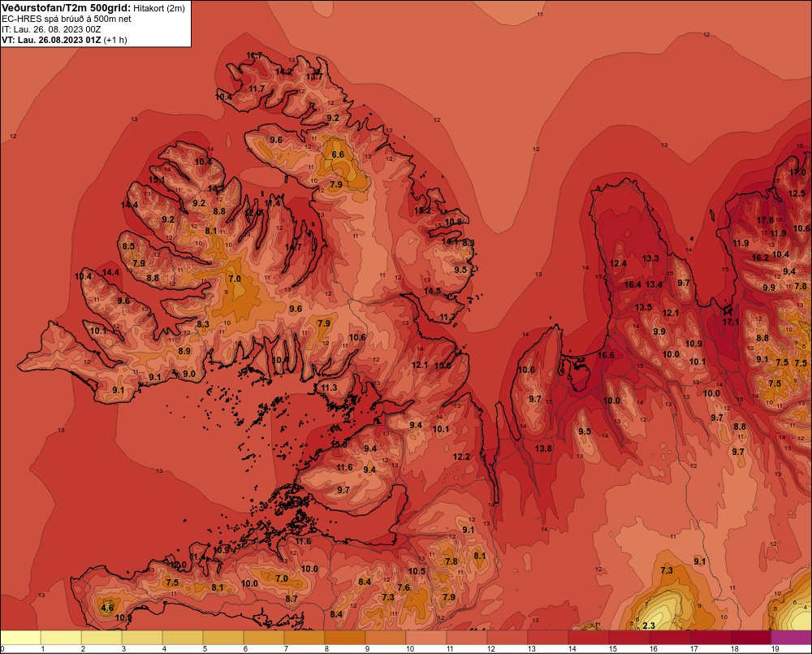The height and width of the screenshot is (654, 812).
Task: Click the 16.6 temperature value
Action: 606,355
